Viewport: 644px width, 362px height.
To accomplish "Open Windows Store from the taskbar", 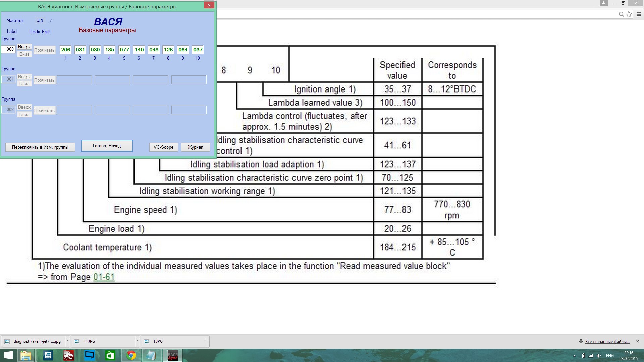I will click(110, 355).
